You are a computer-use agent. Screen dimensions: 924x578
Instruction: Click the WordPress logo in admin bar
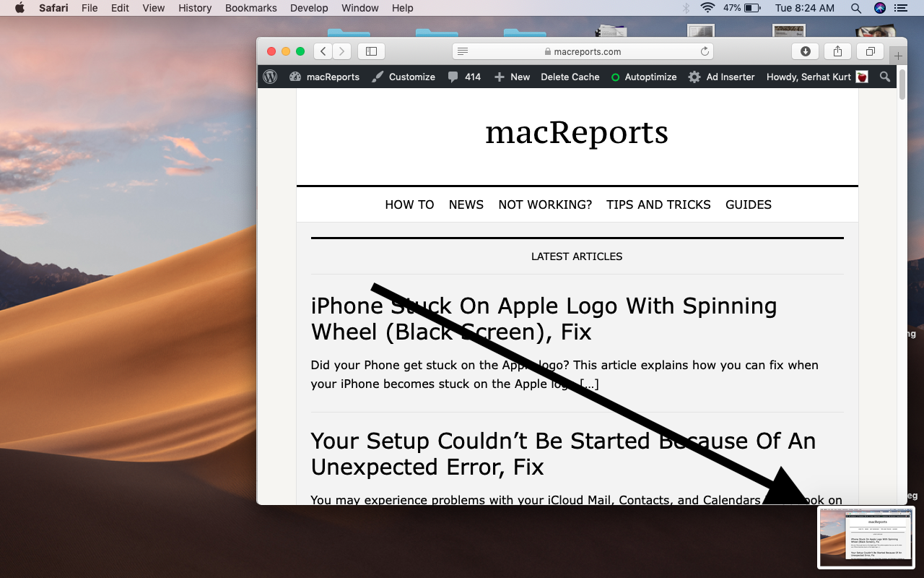pyautogui.click(x=270, y=77)
